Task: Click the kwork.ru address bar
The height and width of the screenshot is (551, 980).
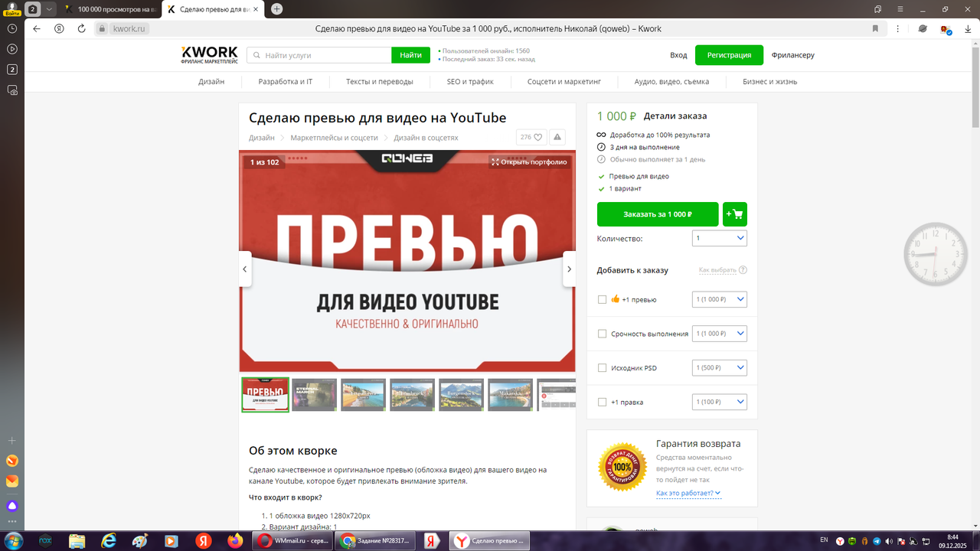Action: click(129, 29)
